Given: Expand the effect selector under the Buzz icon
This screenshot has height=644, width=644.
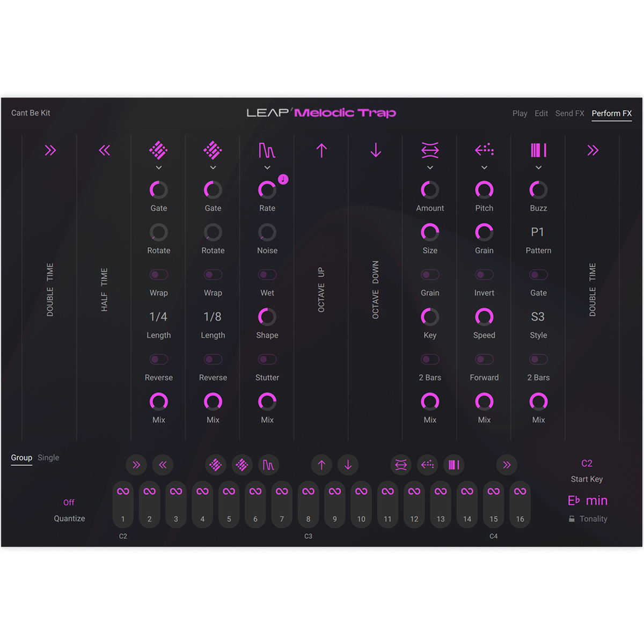Looking at the screenshot, I should (538, 168).
